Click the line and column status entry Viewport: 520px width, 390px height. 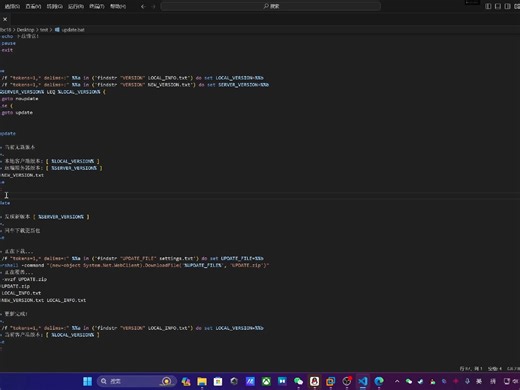471,369
